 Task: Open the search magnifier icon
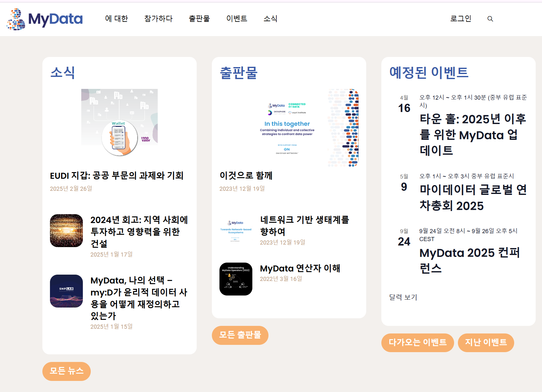[x=490, y=19]
